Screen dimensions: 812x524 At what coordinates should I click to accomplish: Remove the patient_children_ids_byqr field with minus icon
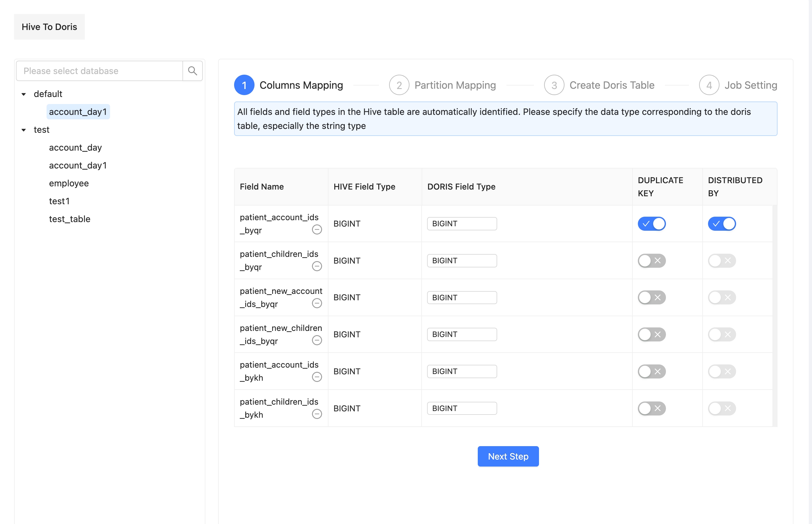317,266
